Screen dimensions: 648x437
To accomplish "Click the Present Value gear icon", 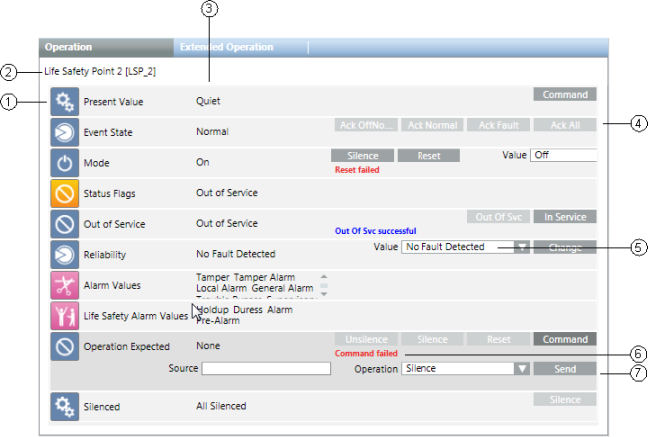I will pos(65,101).
